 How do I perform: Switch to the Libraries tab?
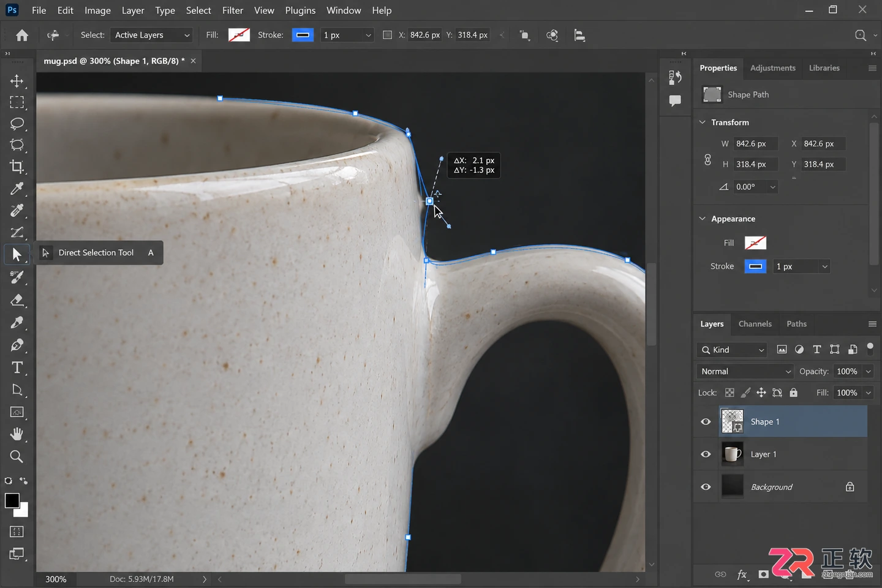pos(824,68)
